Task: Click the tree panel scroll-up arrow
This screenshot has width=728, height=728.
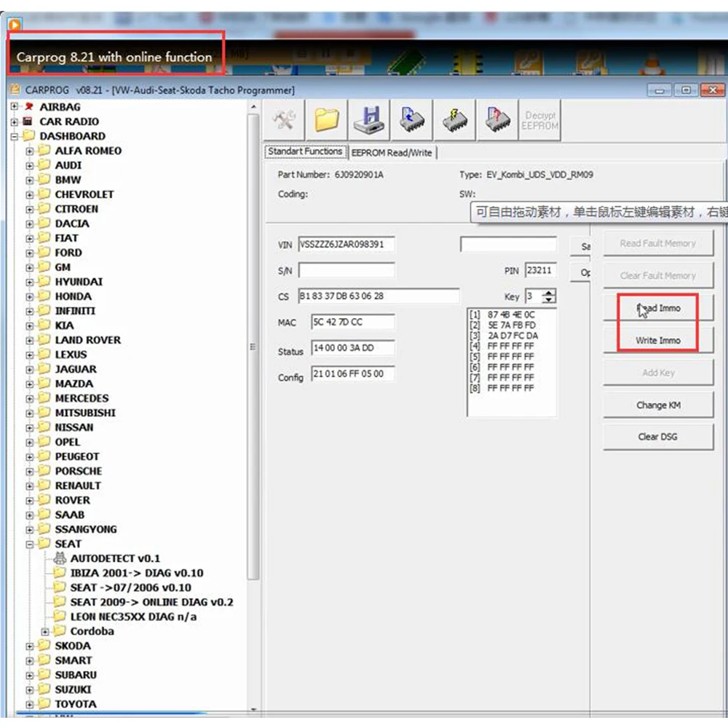Action: (x=253, y=107)
